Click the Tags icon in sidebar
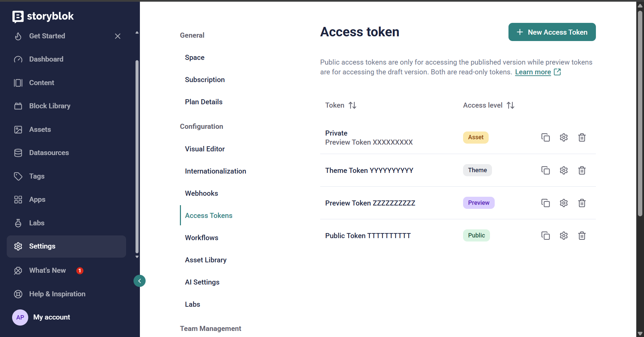The width and height of the screenshot is (644, 337). click(x=18, y=176)
